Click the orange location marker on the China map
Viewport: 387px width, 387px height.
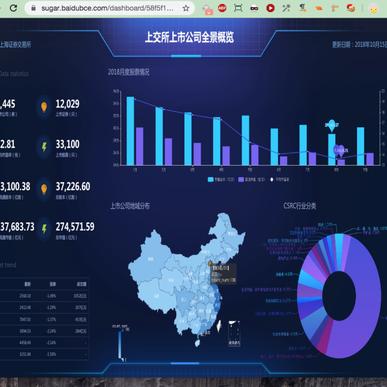[210, 263]
